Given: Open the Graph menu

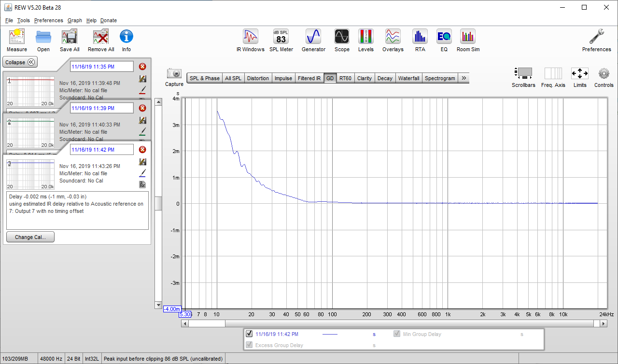Looking at the screenshot, I should [75, 20].
